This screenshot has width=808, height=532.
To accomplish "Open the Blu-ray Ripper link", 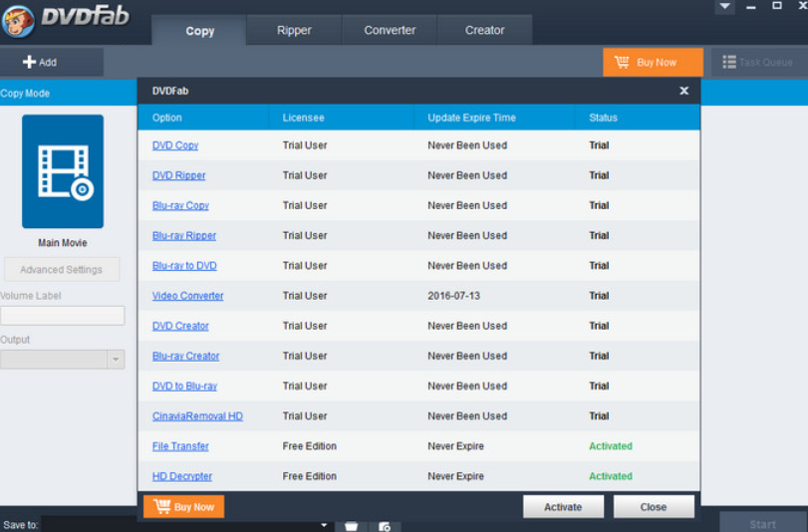I will point(184,235).
